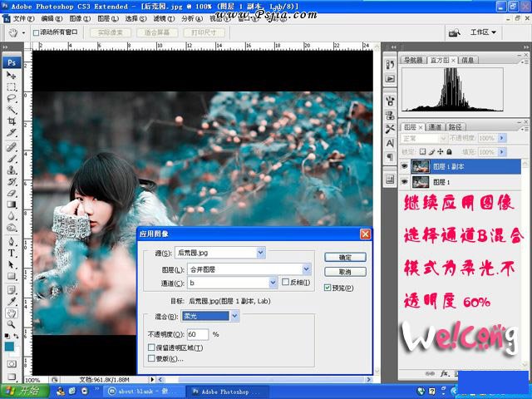
Task: Select the Move tool in toolbox
Action: click(x=12, y=75)
